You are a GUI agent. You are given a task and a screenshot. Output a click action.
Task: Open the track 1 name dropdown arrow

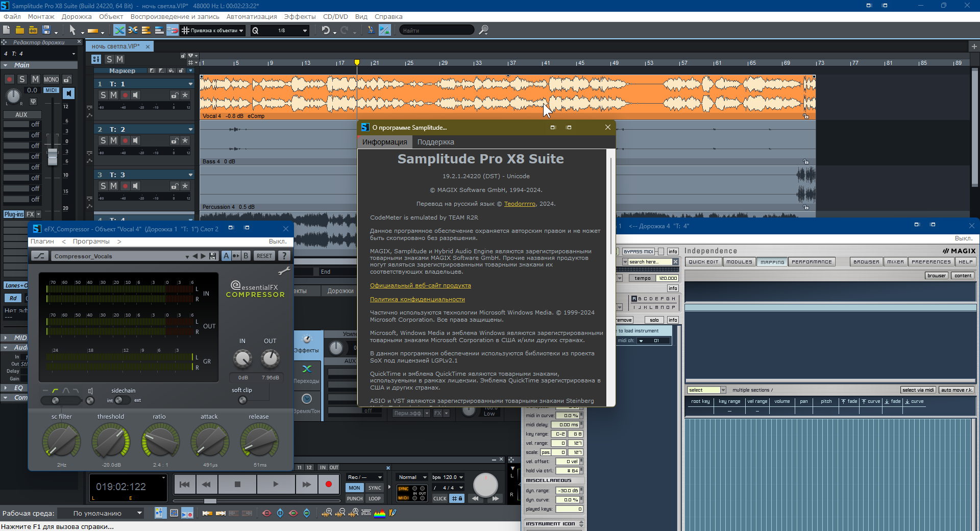pos(190,84)
